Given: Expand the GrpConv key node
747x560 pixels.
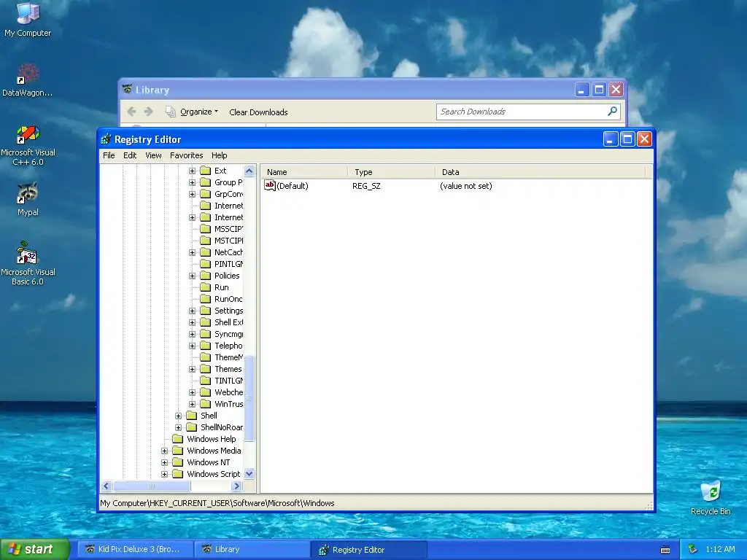Looking at the screenshot, I should (192, 194).
